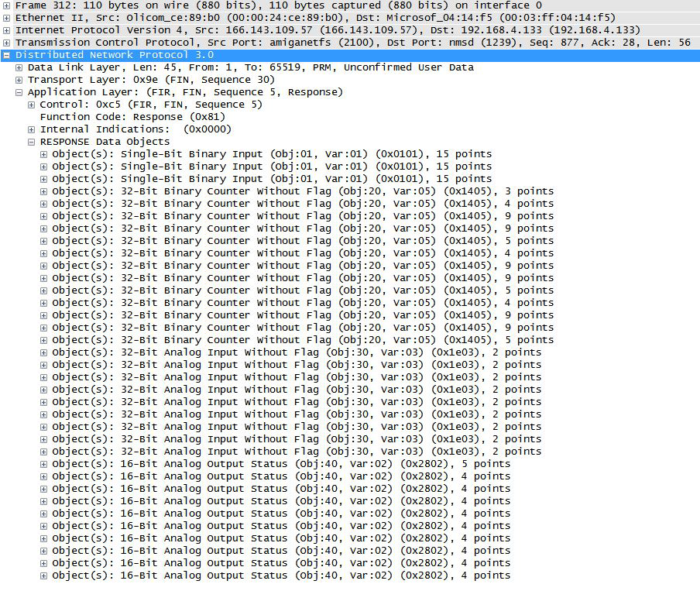Expand the Internet Protocol Version 4 section
This screenshot has width=700, height=591.
[7, 30]
